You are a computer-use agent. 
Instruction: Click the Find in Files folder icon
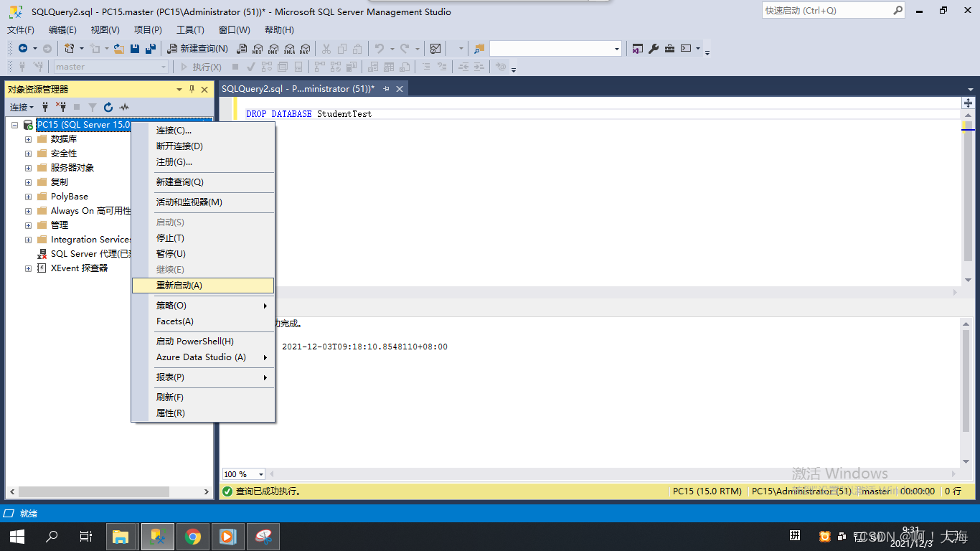pyautogui.click(x=479, y=49)
